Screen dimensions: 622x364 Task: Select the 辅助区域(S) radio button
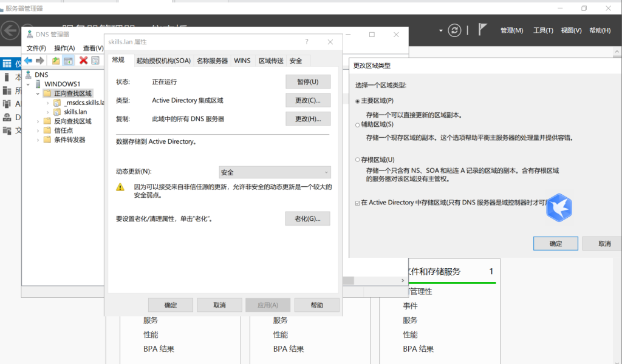tap(358, 124)
